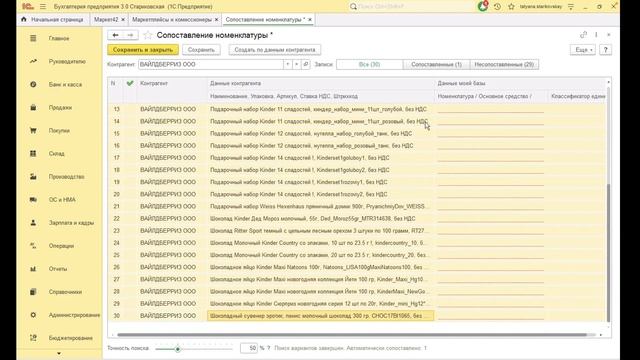
Task: Expand more sidebar sections with the down arrow
Action: 59,353
